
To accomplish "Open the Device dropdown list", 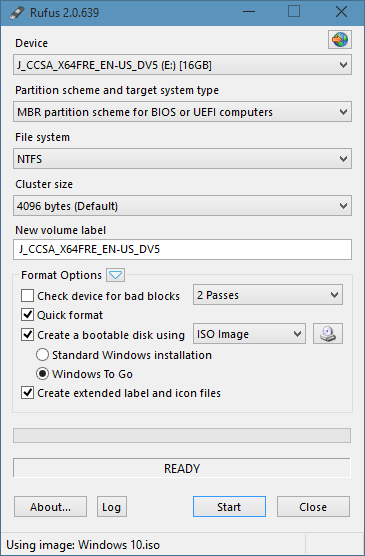I will tap(182, 65).
